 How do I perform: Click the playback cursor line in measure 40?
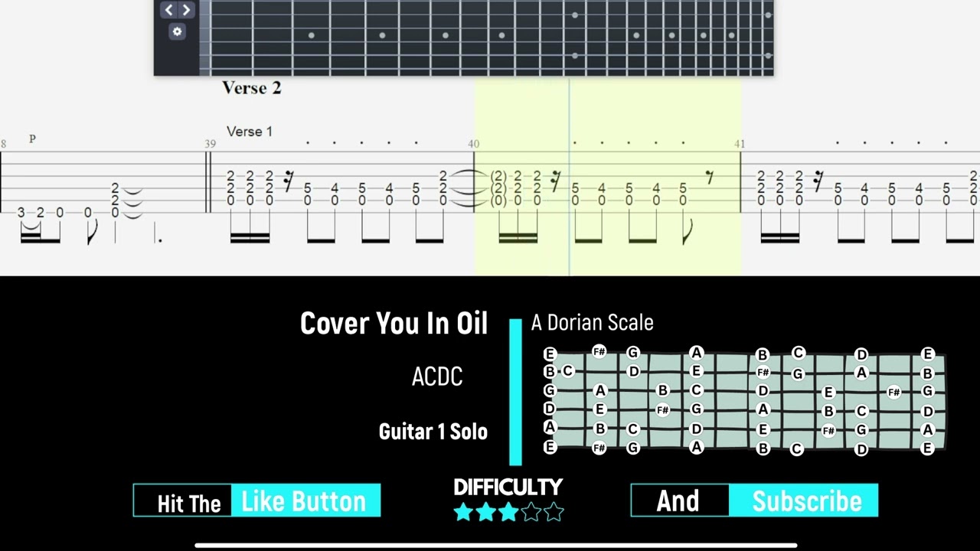(x=569, y=176)
